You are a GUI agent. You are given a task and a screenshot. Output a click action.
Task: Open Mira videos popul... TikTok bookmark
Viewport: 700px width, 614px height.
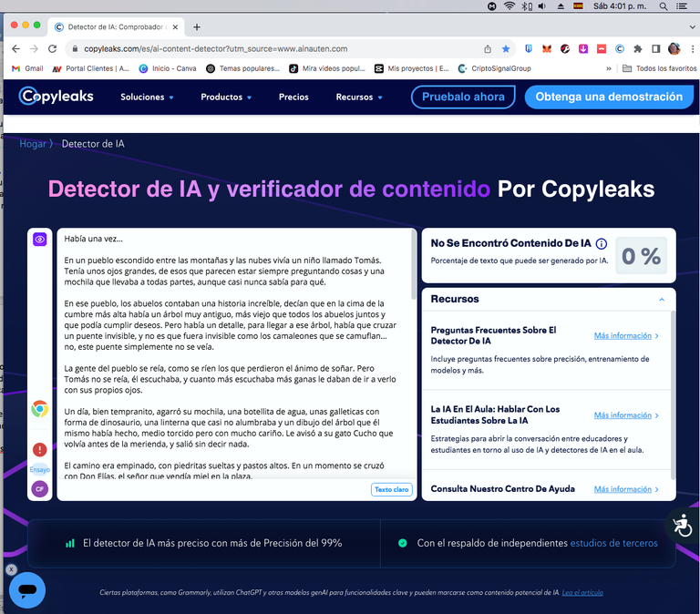click(327, 68)
